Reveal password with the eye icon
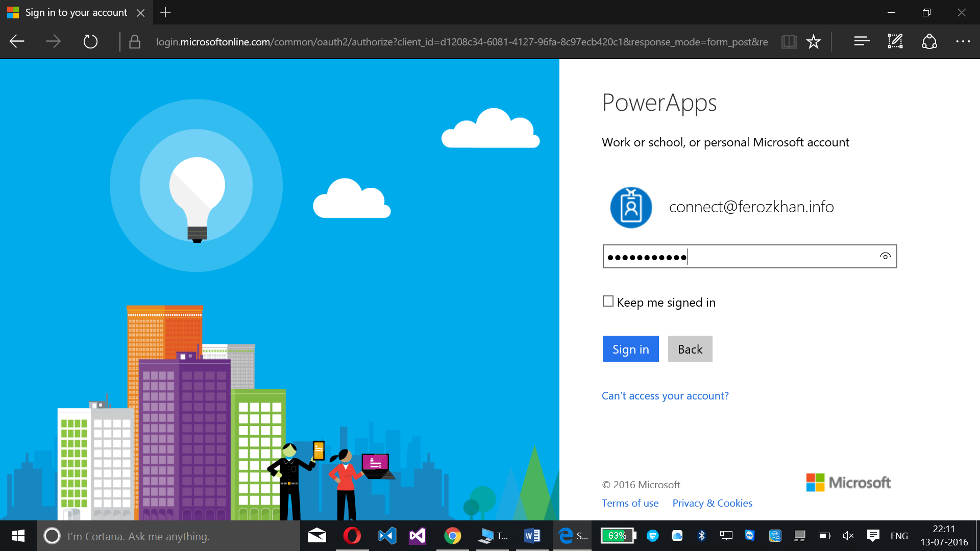Viewport: 980px width, 551px height. pyautogui.click(x=885, y=256)
